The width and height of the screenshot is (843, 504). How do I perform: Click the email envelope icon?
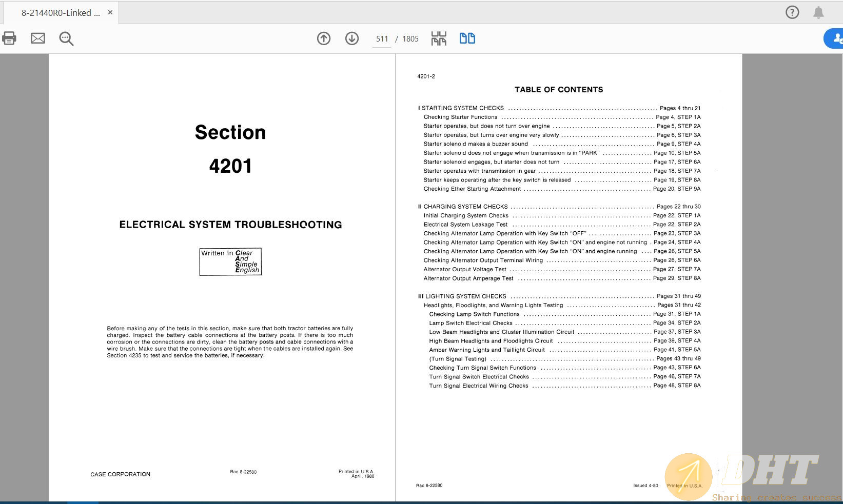38,38
